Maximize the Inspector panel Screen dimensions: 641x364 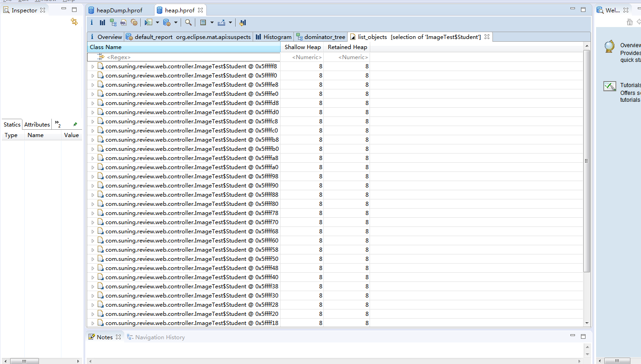pos(74,10)
